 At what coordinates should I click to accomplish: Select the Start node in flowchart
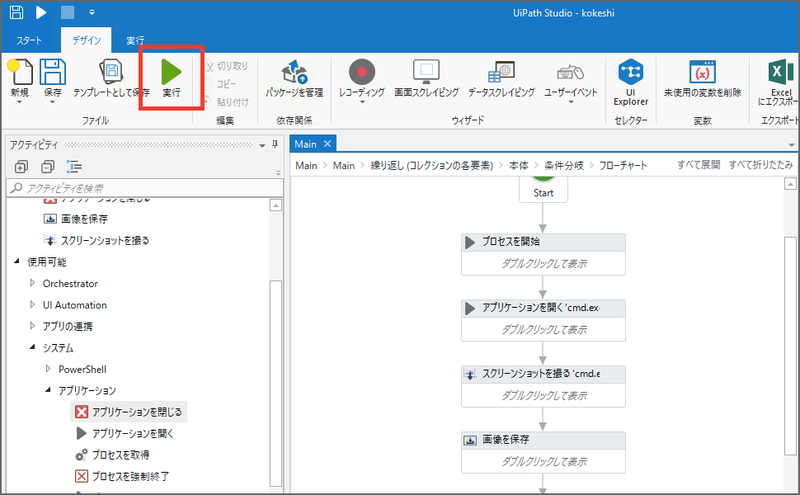(x=543, y=190)
